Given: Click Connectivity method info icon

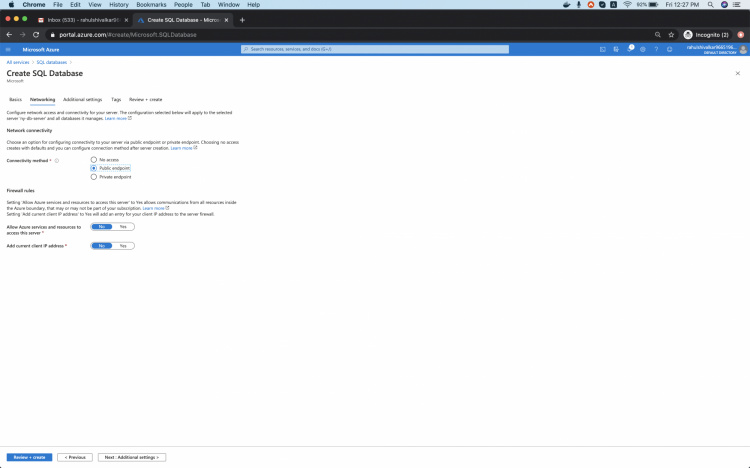Looking at the screenshot, I should (57, 160).
